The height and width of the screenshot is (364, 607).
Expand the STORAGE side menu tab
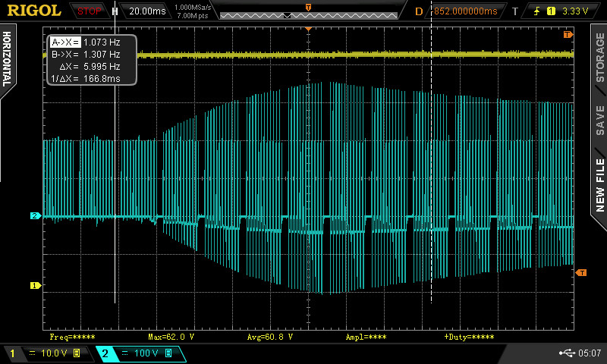599,58
